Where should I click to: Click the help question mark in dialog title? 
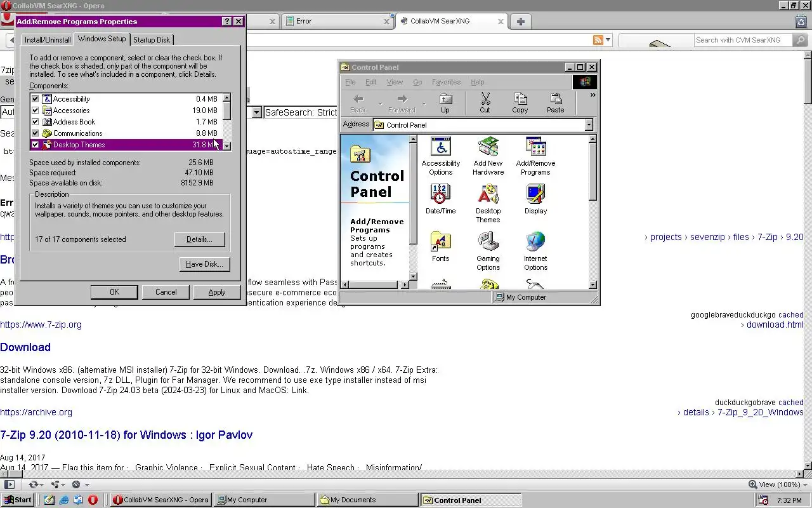coord(227,22)
